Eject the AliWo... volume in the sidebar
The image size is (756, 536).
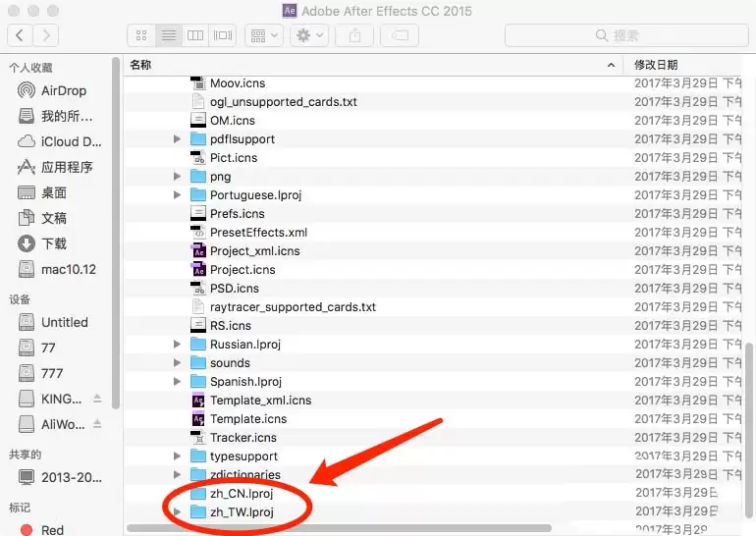[x=97, y=424]
